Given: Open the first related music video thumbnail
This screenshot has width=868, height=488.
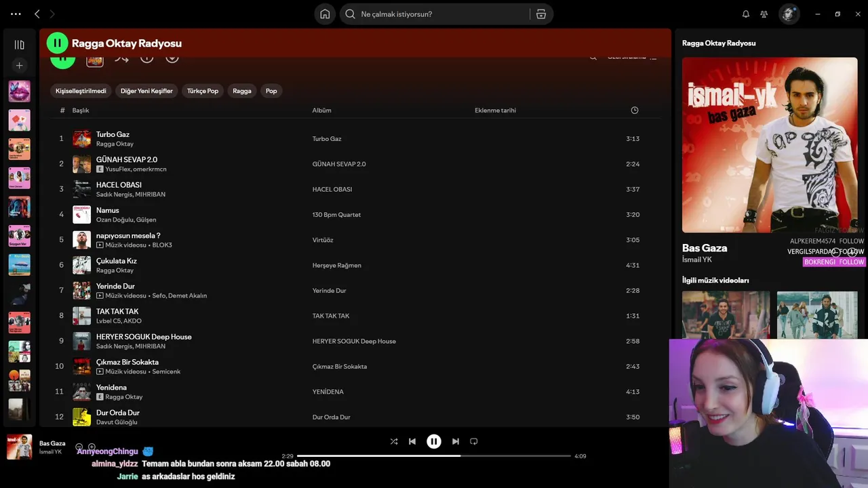Looking at the screenshot, I should point(726,315).
